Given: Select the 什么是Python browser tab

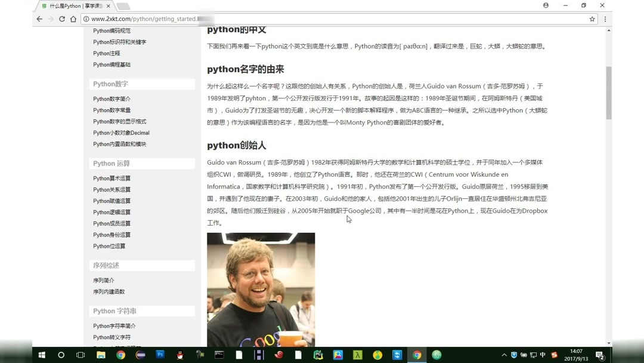Looking at the screenshot, I should click(x=72, y=6).
